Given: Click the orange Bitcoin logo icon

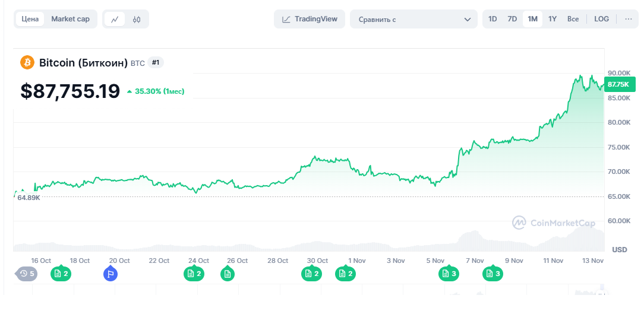Looking at the screenshot, I should 27,62.
